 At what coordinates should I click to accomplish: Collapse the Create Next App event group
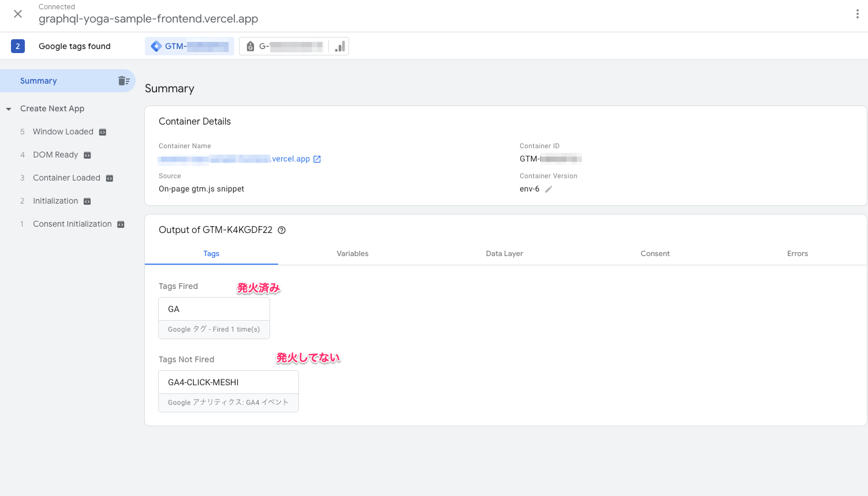9,109
